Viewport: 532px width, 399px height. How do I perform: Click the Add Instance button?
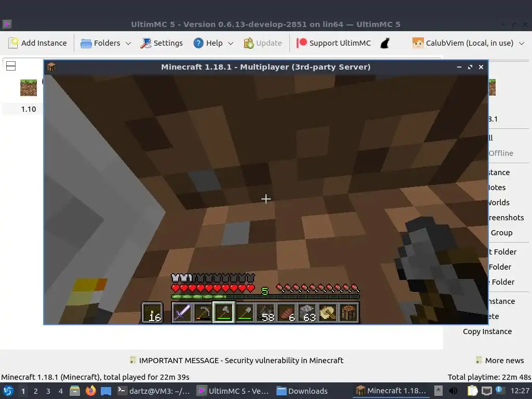[x=37, y=43]
